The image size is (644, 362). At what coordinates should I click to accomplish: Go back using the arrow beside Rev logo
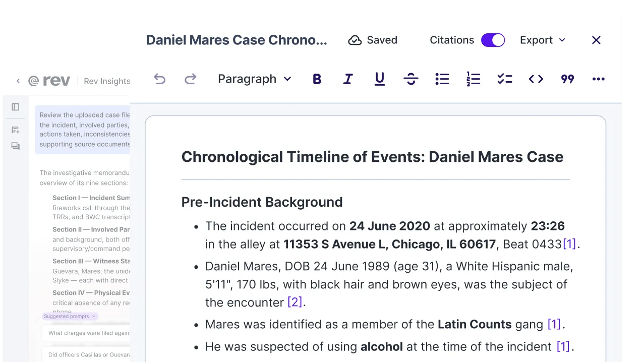click(x=18, y=81)
